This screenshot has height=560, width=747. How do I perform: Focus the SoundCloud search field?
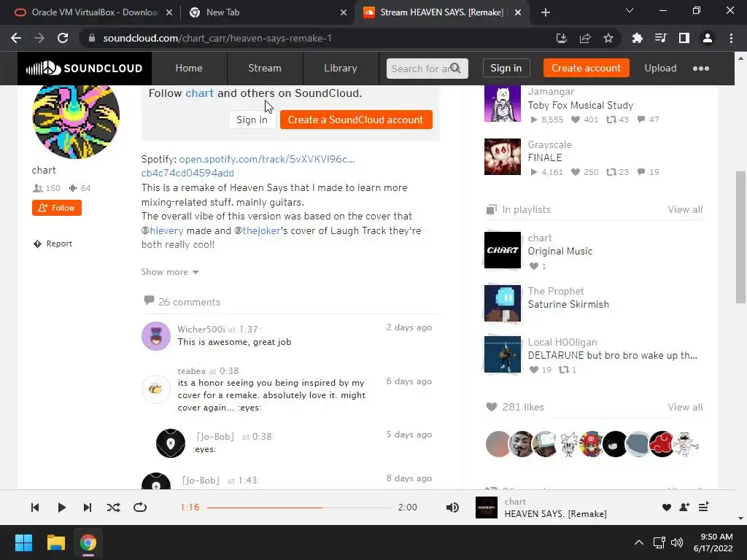pos(419,69)
